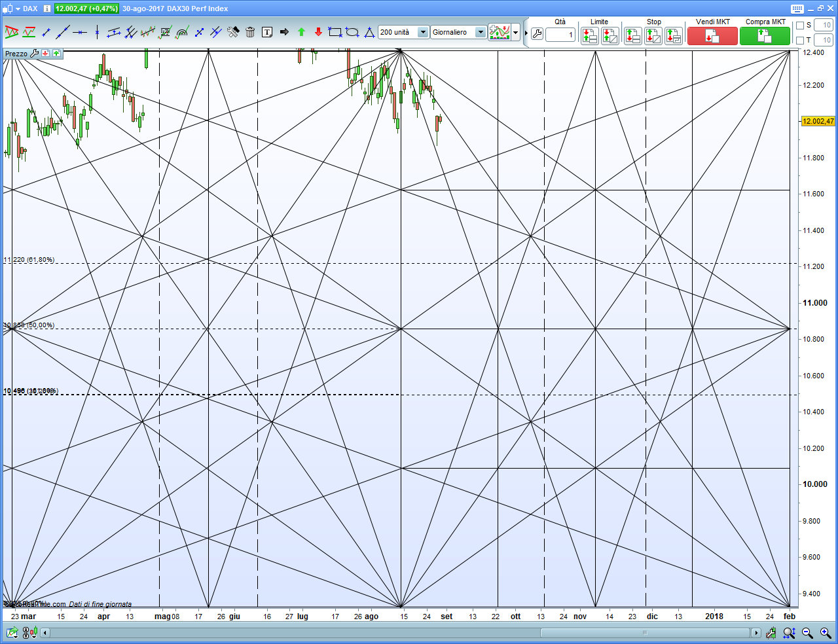Select the horizontal line tool
Screen dimensions: 838x644
pos(80,32)
